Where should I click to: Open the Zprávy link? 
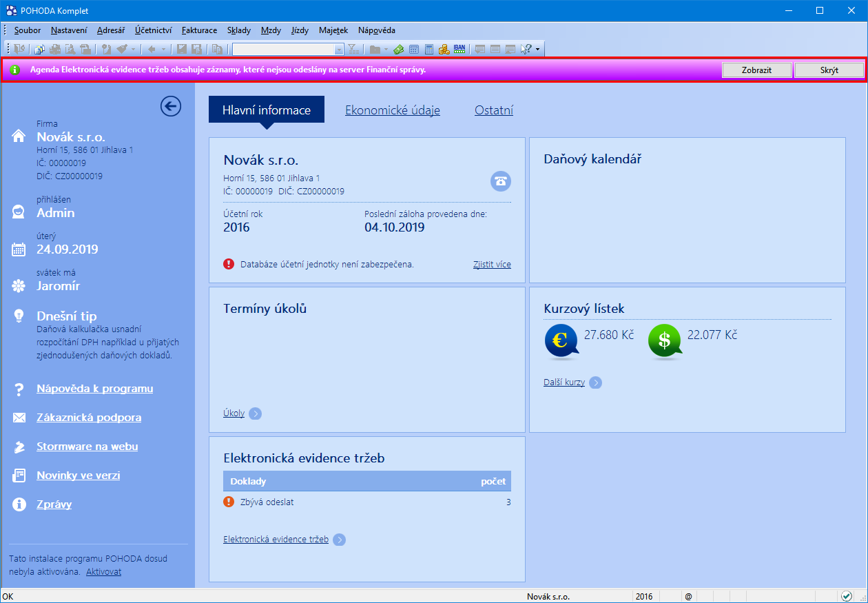tap(54, 504)
